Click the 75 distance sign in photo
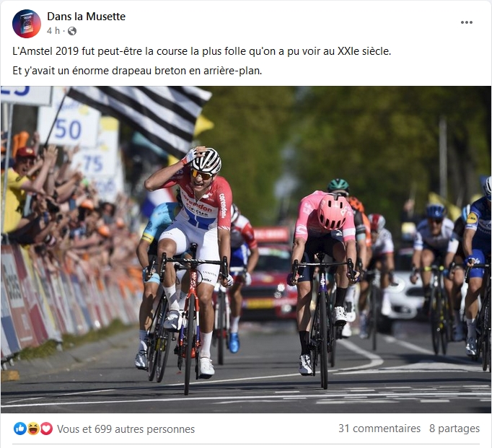 (x=92, y=163)
